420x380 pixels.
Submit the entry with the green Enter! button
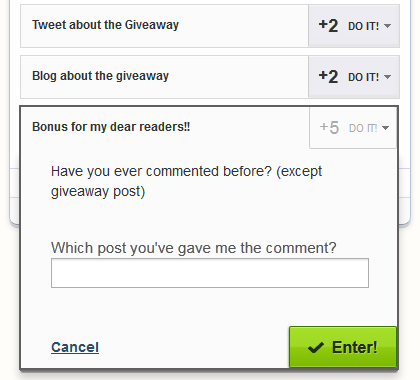click(343, 347)
